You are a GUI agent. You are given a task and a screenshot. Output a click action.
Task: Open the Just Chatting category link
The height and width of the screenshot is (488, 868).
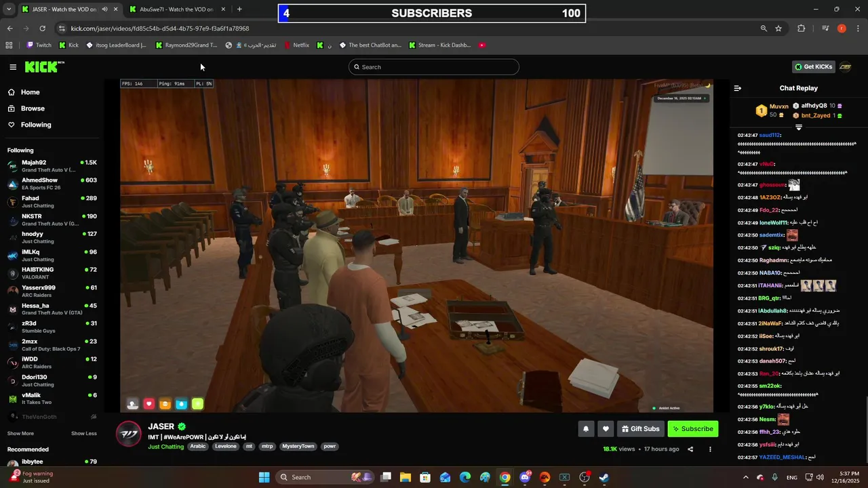pyautogui.click(x=166, y=447)
